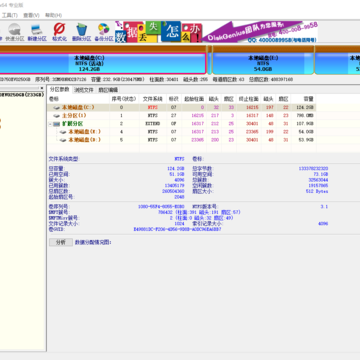
Task: Click the 快速分区 quick partition toolbar icon
Action: (x=14, y=32)
